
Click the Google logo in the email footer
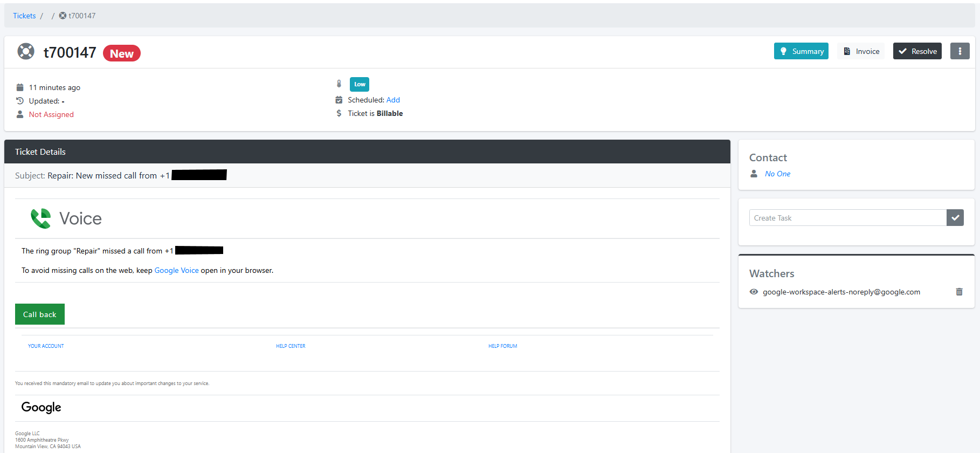(41, 408)
